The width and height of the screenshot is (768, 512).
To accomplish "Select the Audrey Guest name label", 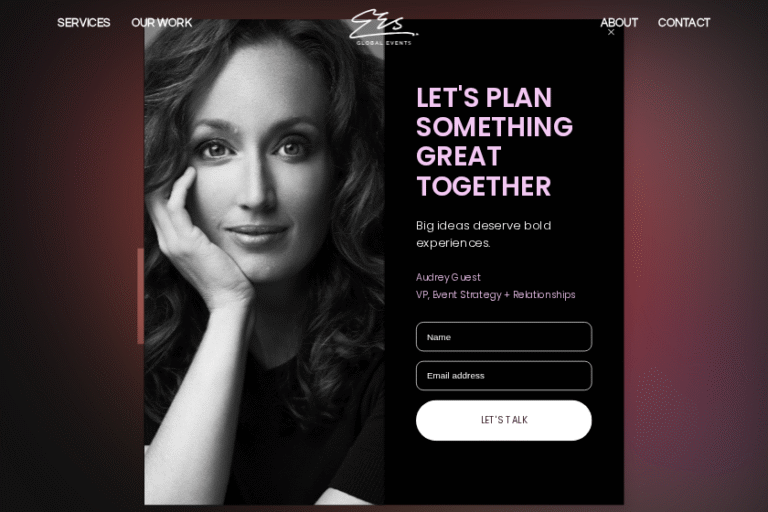I will 448,277.
